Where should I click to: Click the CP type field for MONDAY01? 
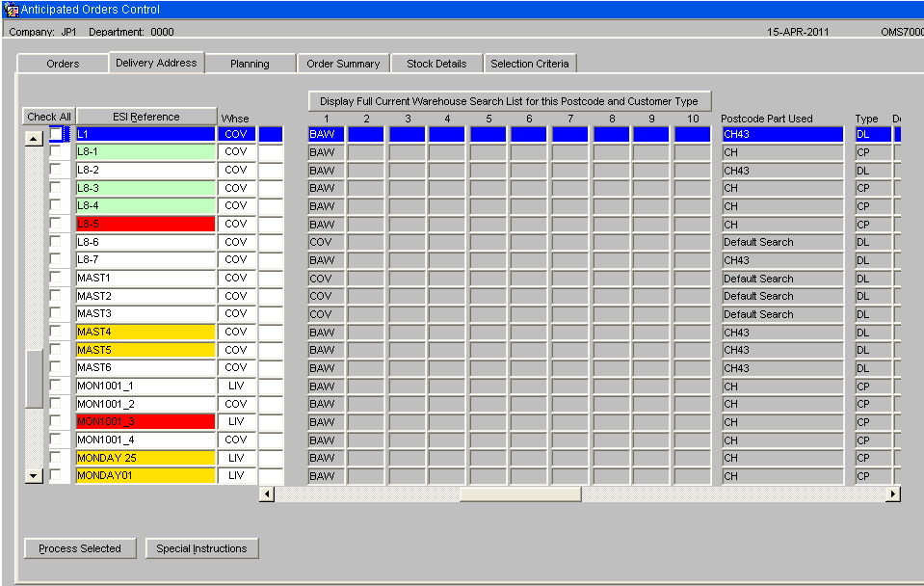[873, 476]
